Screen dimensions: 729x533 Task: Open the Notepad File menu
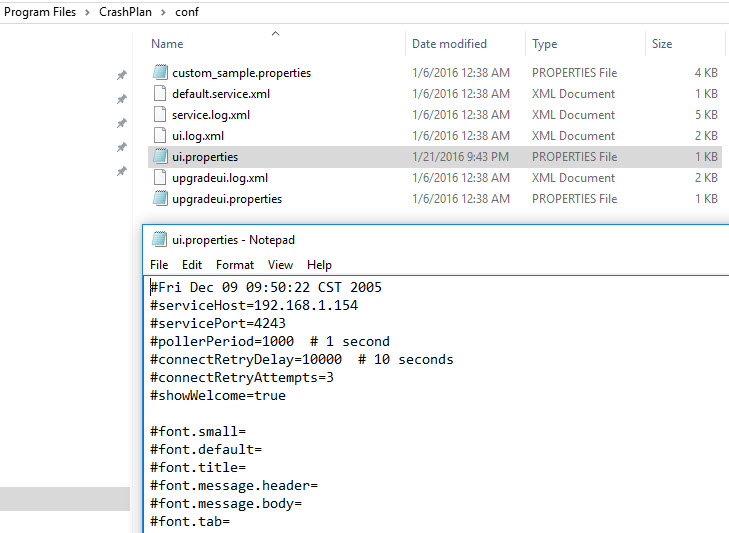(159, 265)
